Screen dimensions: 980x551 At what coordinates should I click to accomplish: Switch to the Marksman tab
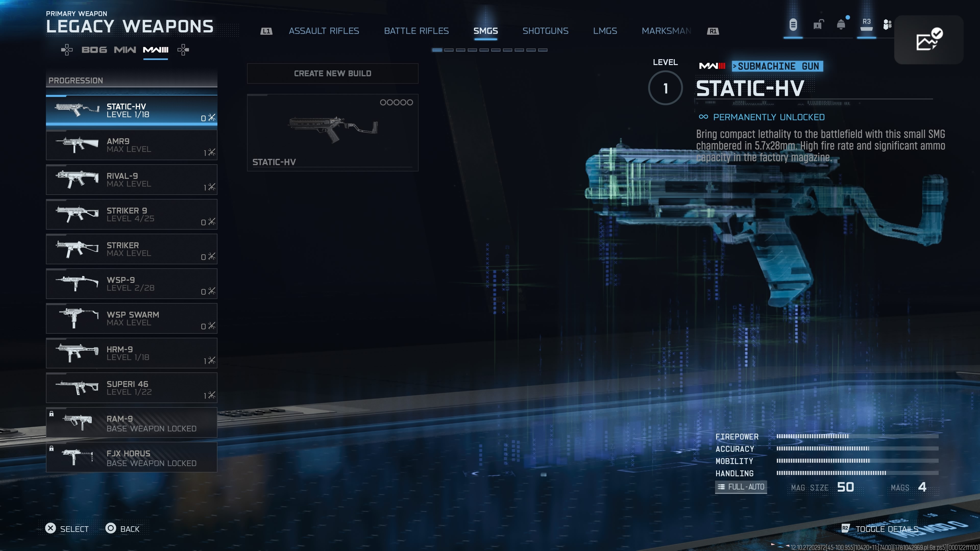(666, 31)
